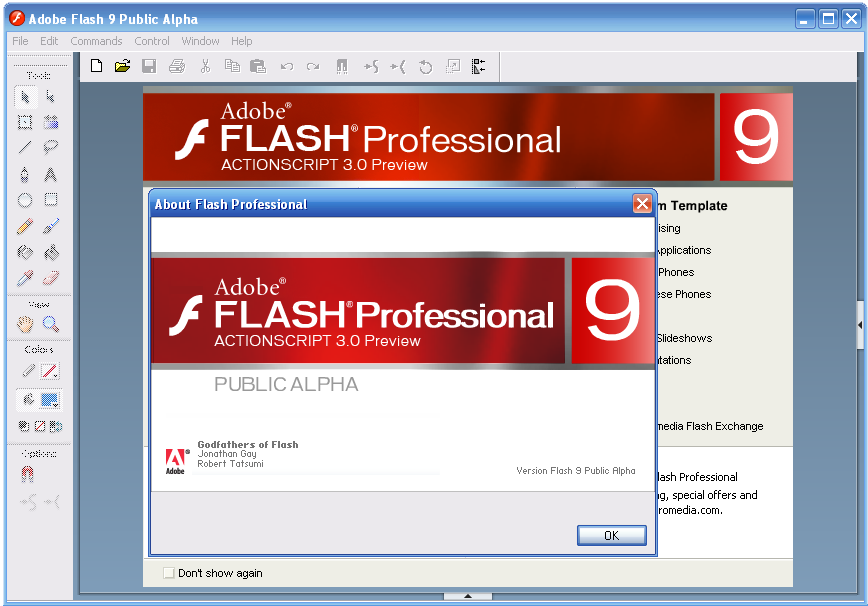Click the right-side panel collapse arrow
The height and width of the screenshot is (606, 868).
pyautogui.click(x=860, y=325)
